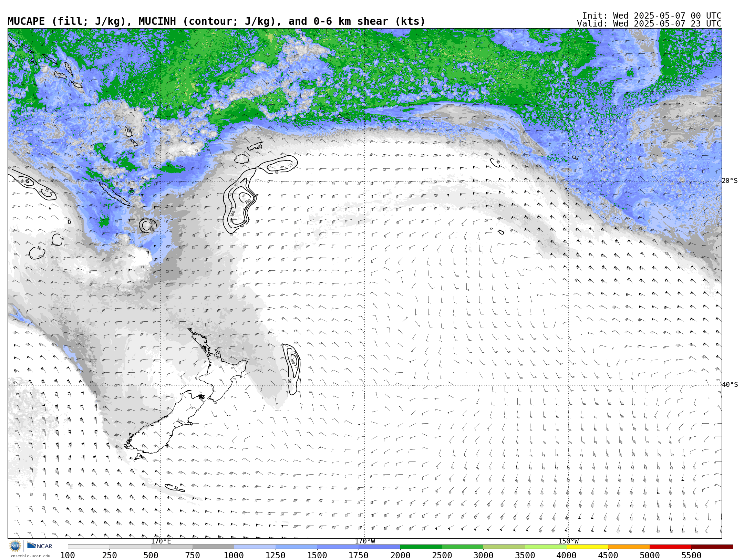744x560 pixels.
Task: Click the colorbar label 2500
Action: (442, 556)
